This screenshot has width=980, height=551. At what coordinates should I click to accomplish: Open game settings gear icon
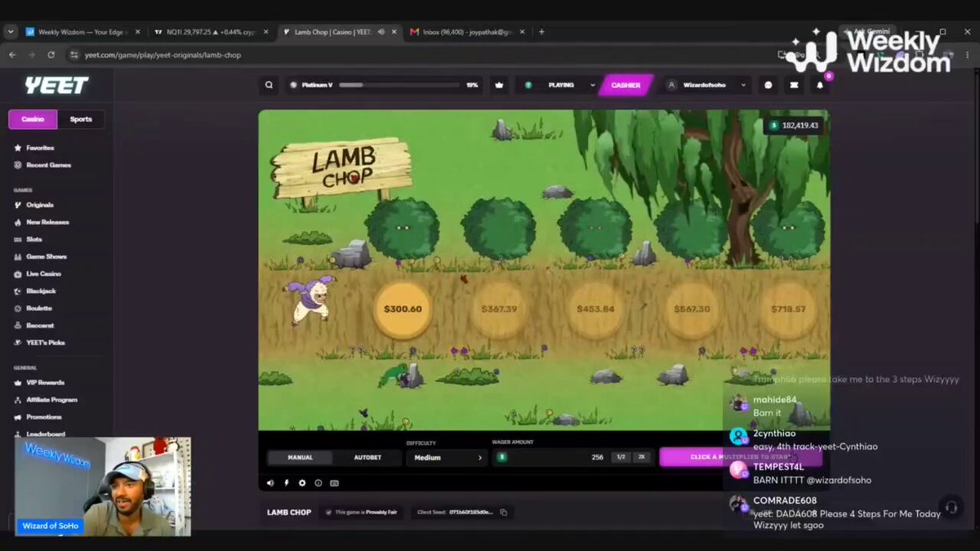coord(302,483)
